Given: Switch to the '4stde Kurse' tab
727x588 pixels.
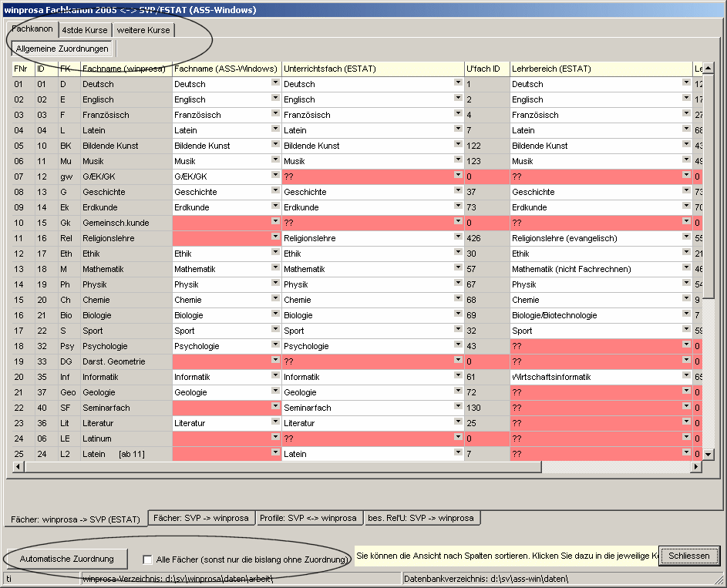Looking at the screenshot, I should [85, 30].
